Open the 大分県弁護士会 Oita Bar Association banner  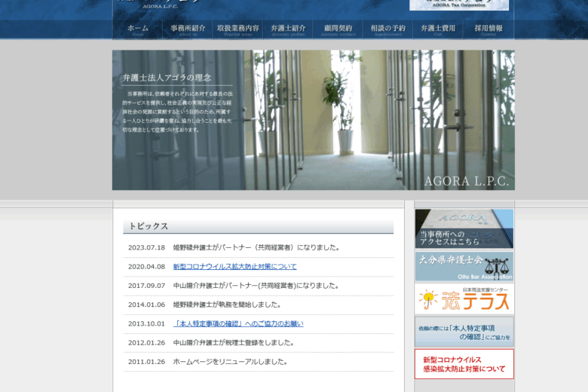(x=464, y=266)
